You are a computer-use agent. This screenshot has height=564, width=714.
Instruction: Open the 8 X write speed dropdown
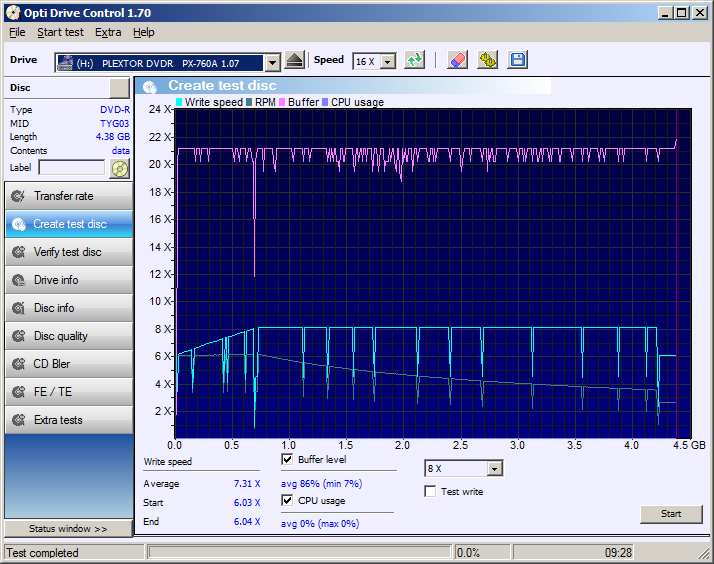point(495,468)
